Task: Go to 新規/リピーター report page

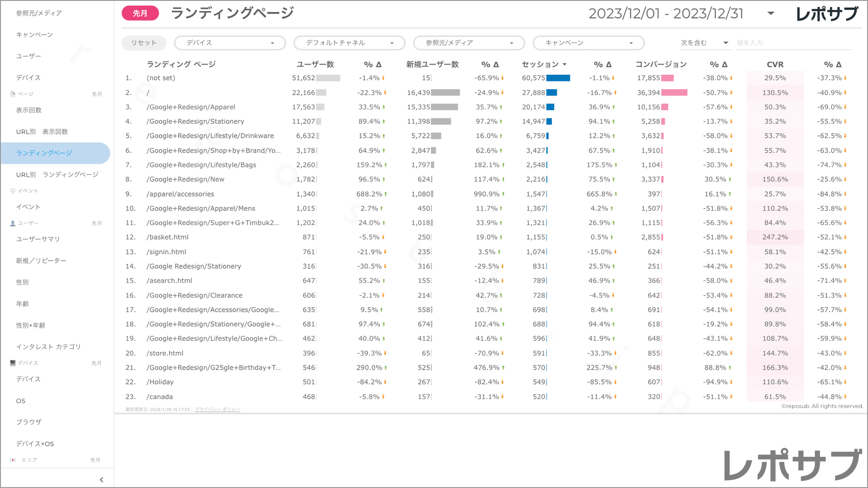Action: point(41,261)
